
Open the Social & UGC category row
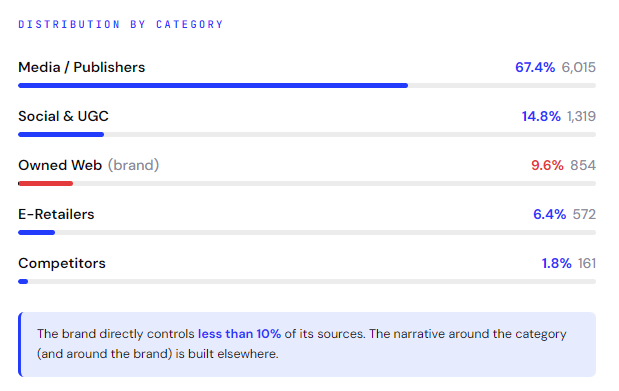click(x=307, y=122)
